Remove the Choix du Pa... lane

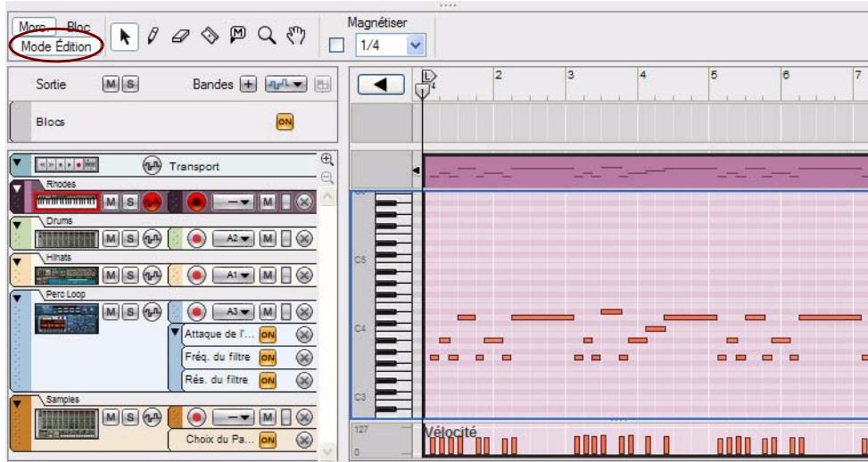coord(304,440)
